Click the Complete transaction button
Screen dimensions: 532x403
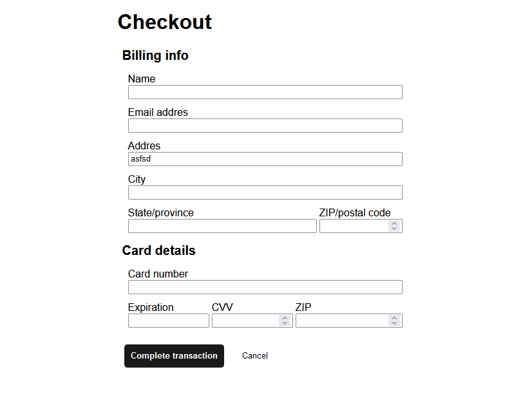[x=174, y=356]
